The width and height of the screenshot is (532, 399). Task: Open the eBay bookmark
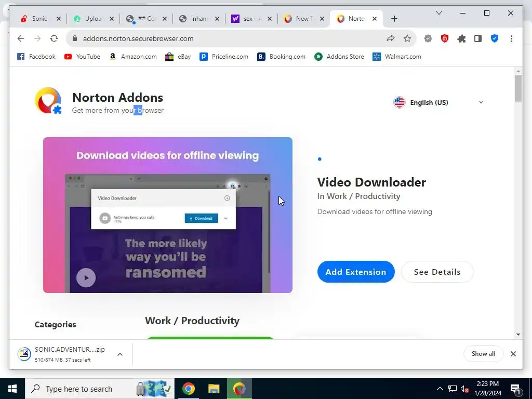click(178, 57)
